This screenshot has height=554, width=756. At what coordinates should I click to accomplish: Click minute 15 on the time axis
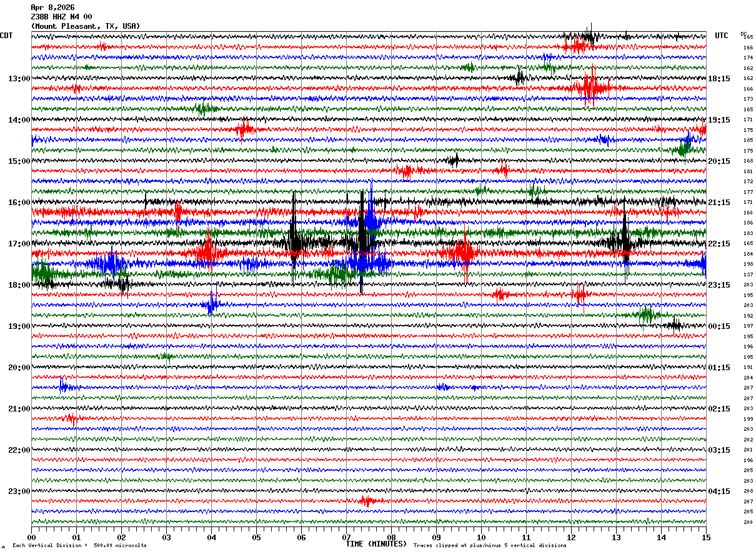point(706,537)
